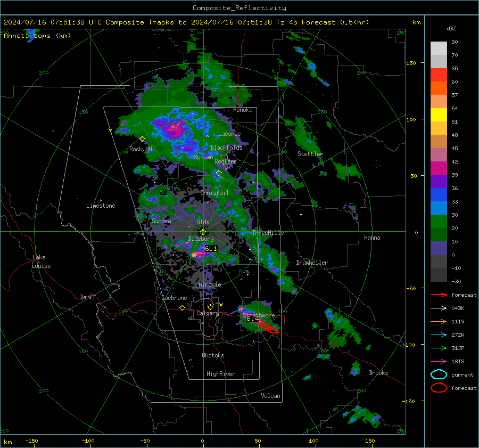Click the 'Forecast 0.5(hr)' text in header

[335, 22]
